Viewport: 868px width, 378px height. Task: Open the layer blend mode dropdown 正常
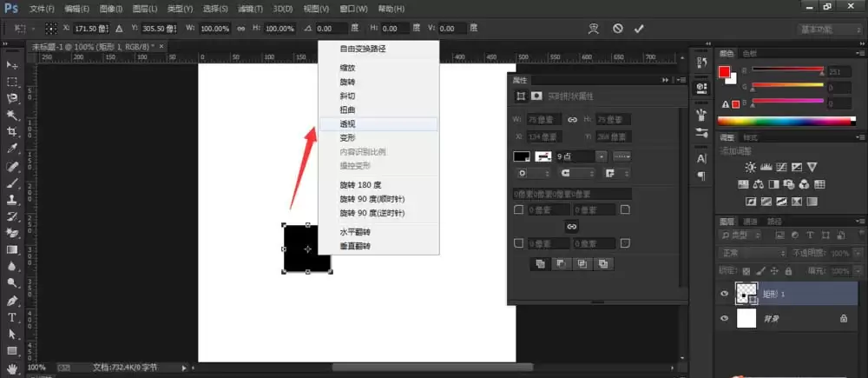click(x=752, y=253)
